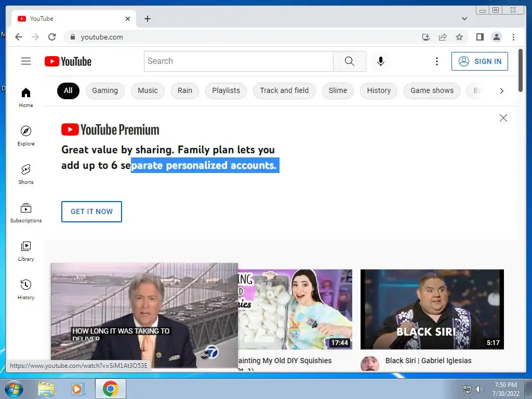532x399 pixels.
Task: Toggle Chrome side panel
Action: (480, 37)
